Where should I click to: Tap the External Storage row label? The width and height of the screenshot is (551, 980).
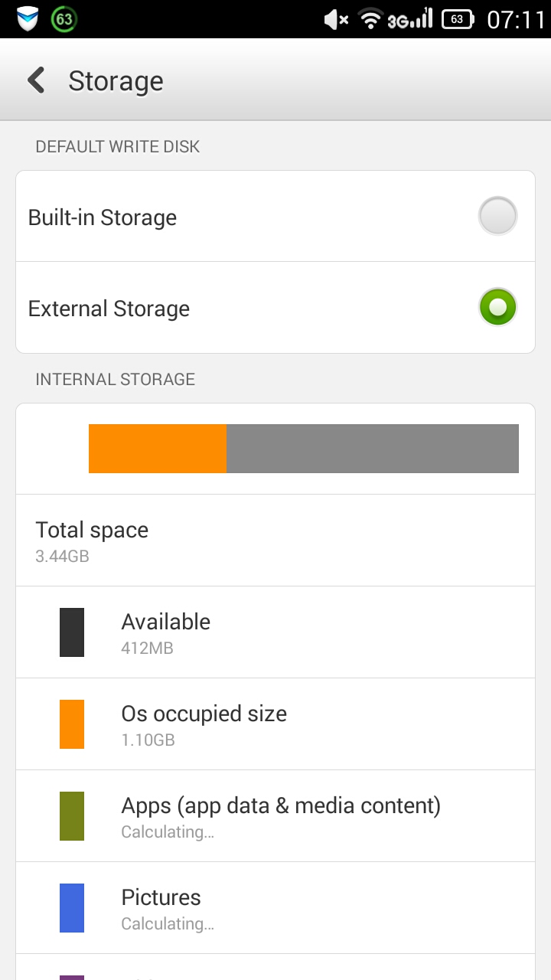coord(109,309)
